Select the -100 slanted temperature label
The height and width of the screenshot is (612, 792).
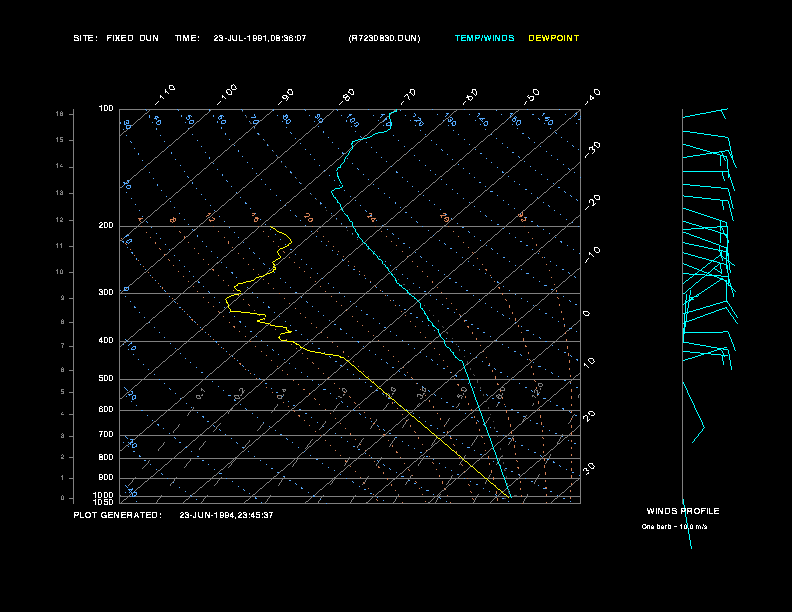click(227, 95)
